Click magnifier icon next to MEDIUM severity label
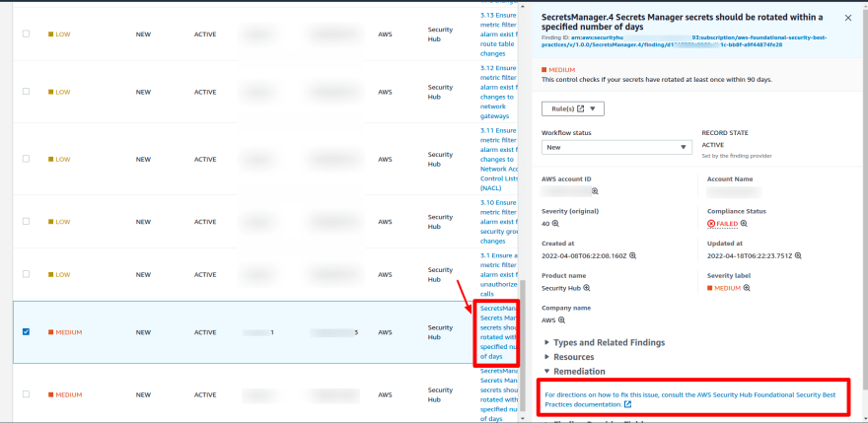The height and width of the screenshot is (423, 868). click(x=747, y=288)
